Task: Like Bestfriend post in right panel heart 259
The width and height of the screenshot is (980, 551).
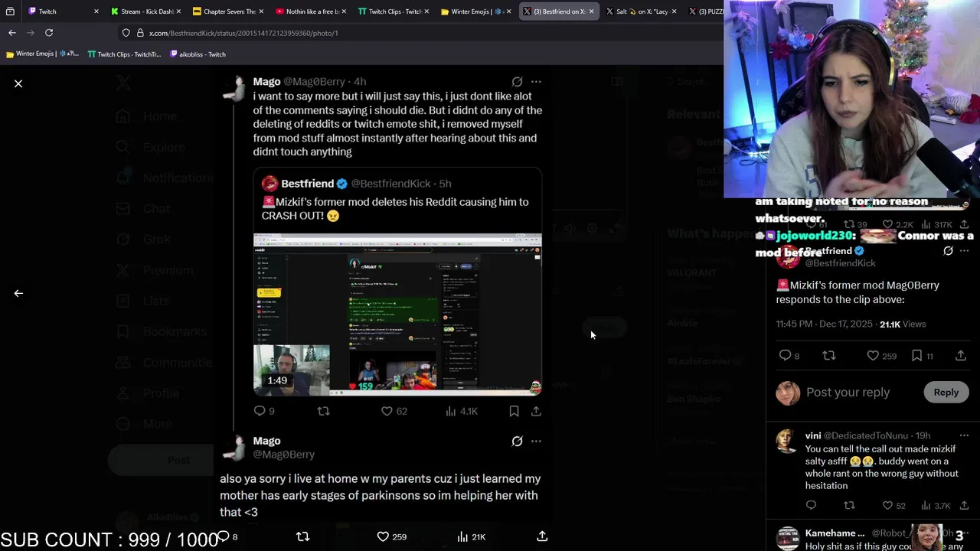Action: pos(881,356)
